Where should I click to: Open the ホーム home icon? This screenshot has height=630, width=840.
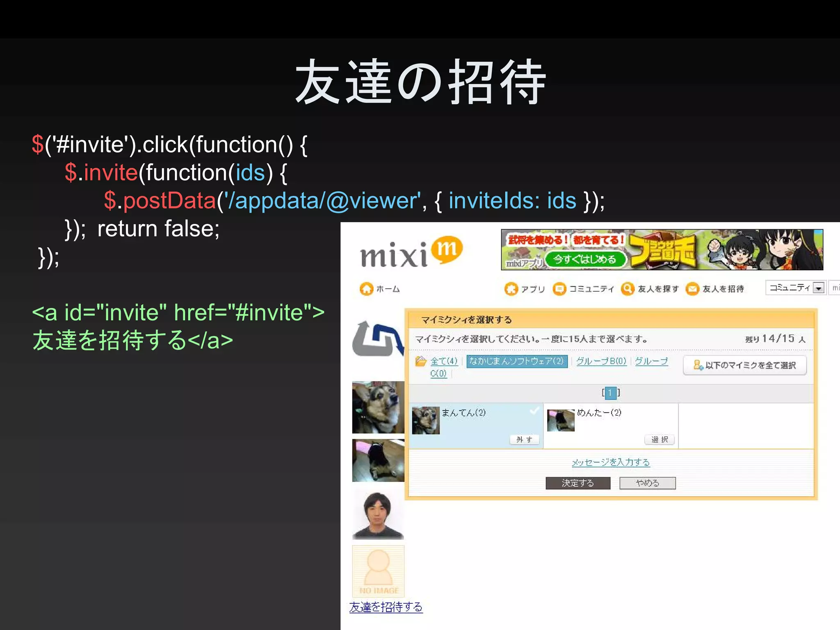(366, 289)
